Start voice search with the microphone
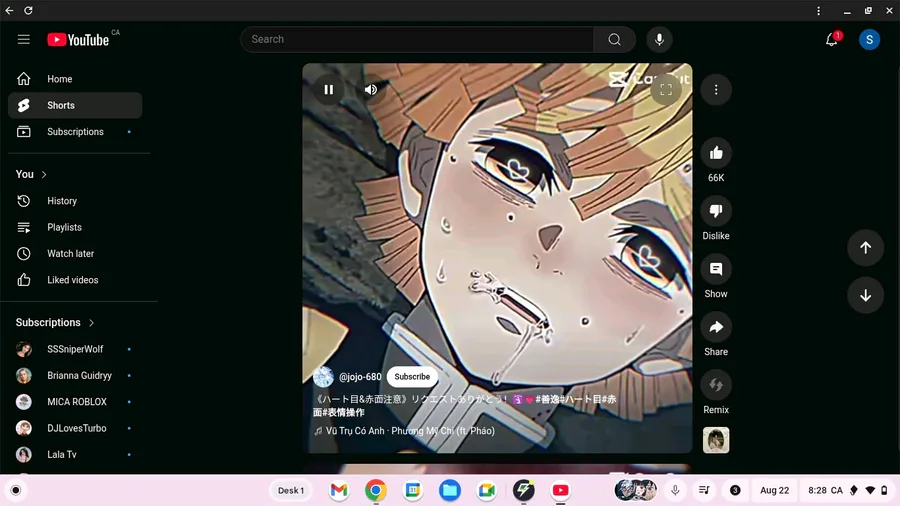 tap(659, 40)
